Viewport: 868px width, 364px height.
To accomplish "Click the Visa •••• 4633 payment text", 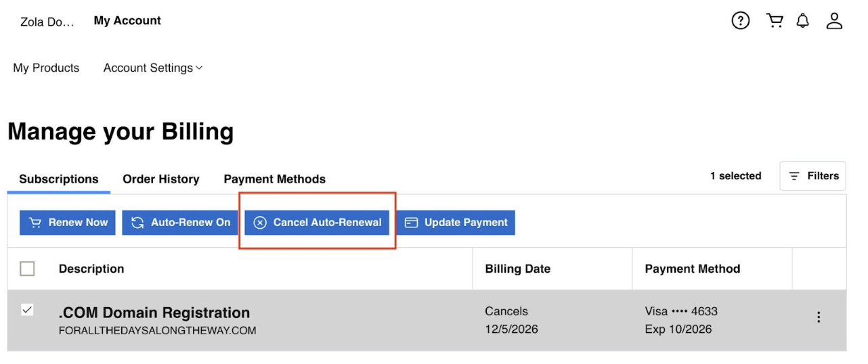I will [x=681, y=311].
